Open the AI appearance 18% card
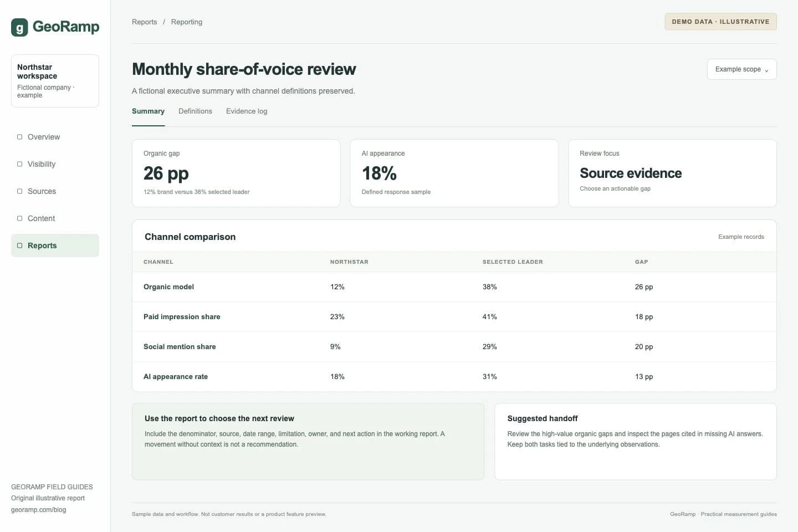The image size is (798, 532). pyautogui.click(x=454, y=173)
